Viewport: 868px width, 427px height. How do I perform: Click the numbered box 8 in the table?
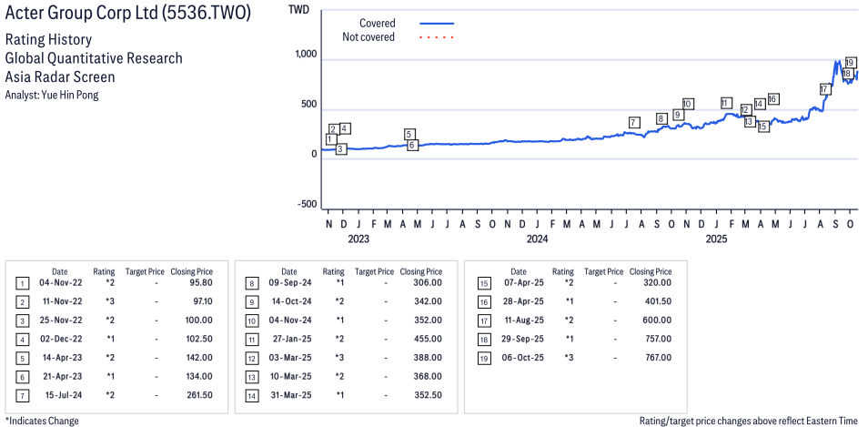point(251,284)
